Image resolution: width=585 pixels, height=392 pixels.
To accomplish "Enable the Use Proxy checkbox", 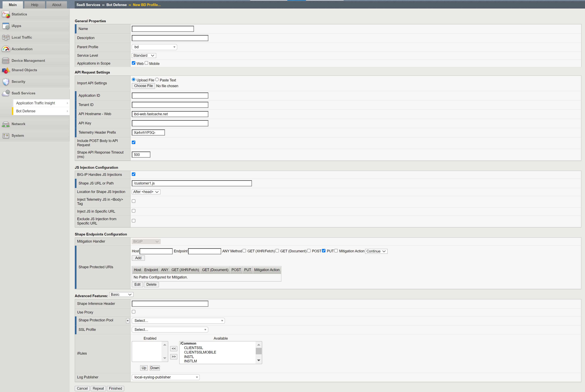I will [134, 312].
